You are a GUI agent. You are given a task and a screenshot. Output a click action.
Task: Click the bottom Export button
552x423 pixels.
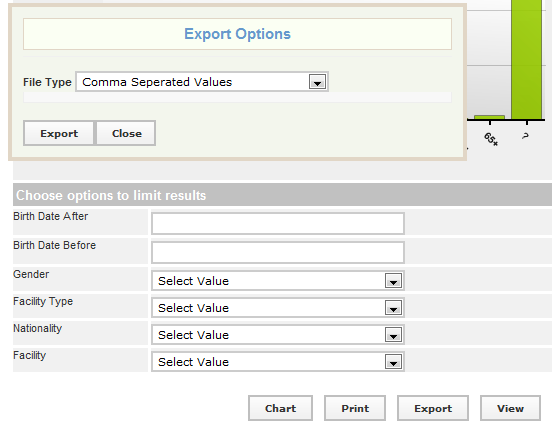[x=433, y=408]
